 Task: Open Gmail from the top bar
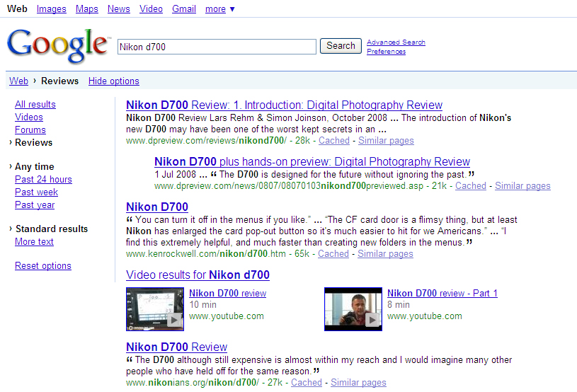(184, 9)
